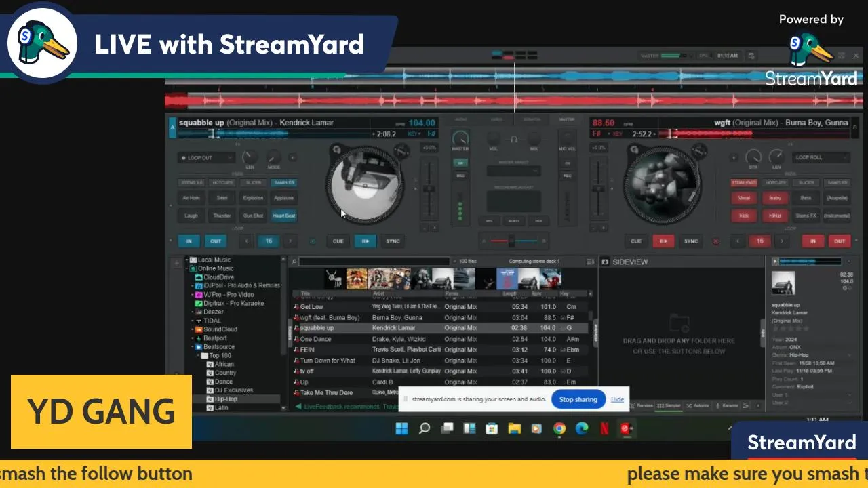Viewport: 868px width, 488px height.
Task: Toggle the Kick stem on deck B
Action: pos(744,216)
